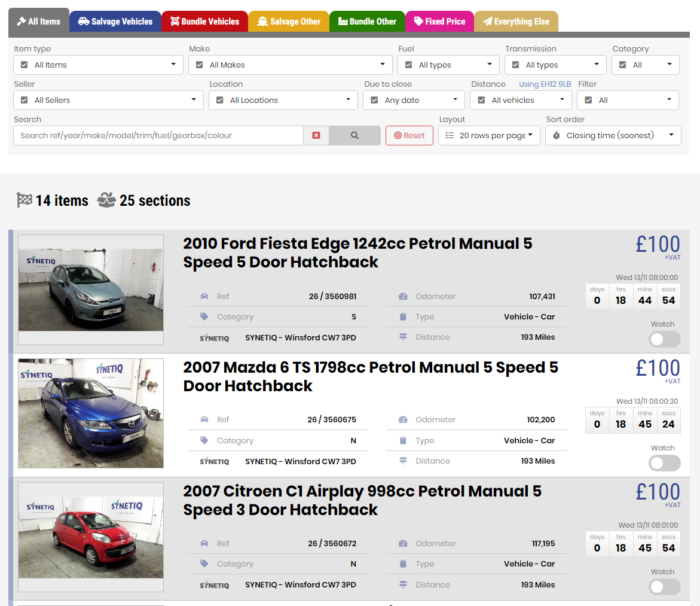
Task: Open the Fuel types dropdown
Action: pos(449,65)
